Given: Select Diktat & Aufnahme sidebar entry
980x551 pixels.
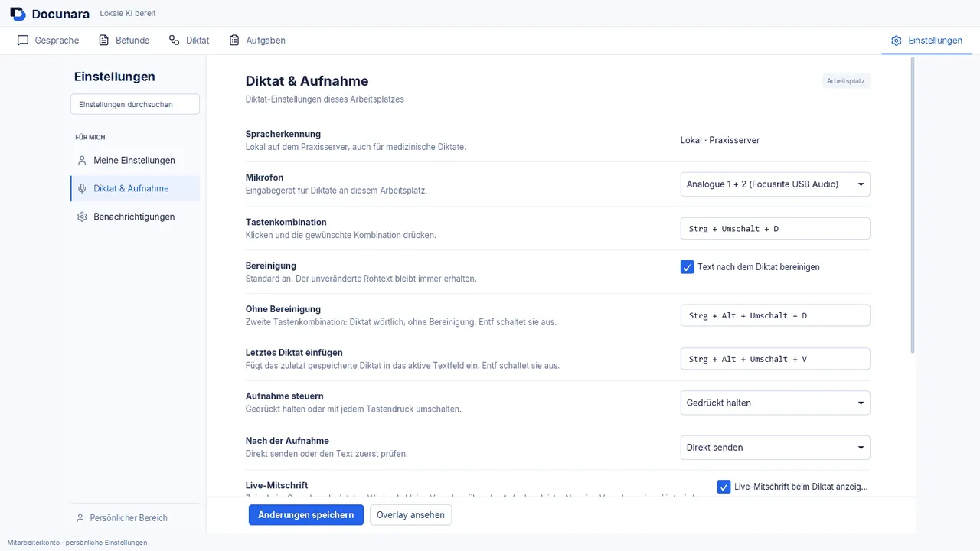Looking at the screenshot, I should click(135, 188).
